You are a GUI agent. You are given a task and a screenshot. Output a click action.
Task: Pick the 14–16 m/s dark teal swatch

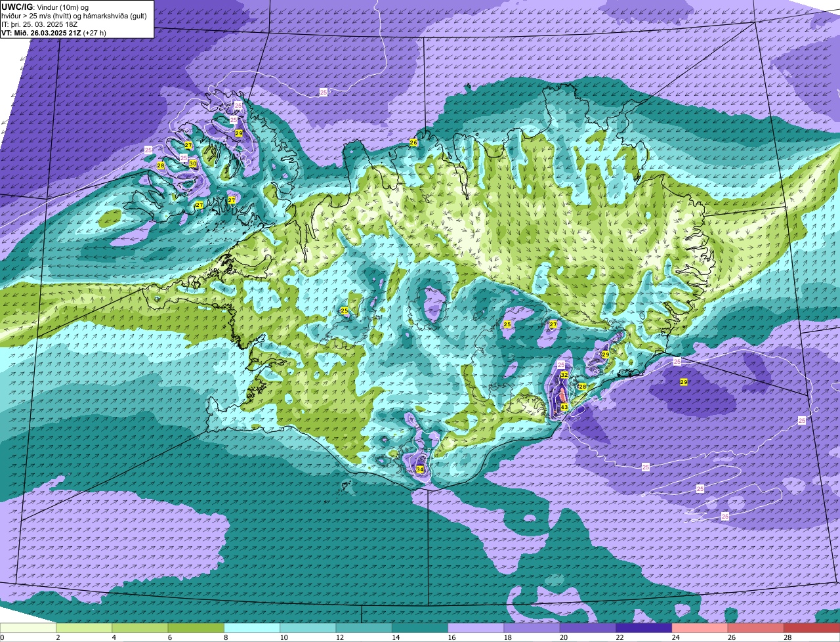pos(420,628)
